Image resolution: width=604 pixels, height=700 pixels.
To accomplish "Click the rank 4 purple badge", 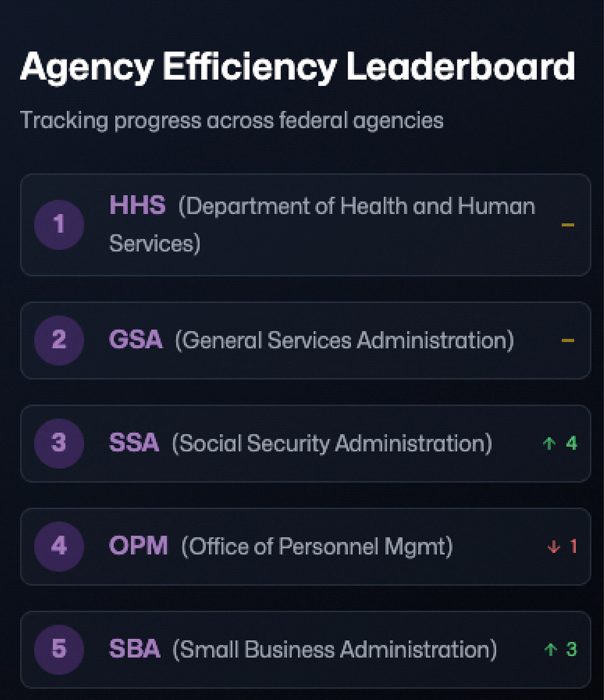I will coord(59,546).
